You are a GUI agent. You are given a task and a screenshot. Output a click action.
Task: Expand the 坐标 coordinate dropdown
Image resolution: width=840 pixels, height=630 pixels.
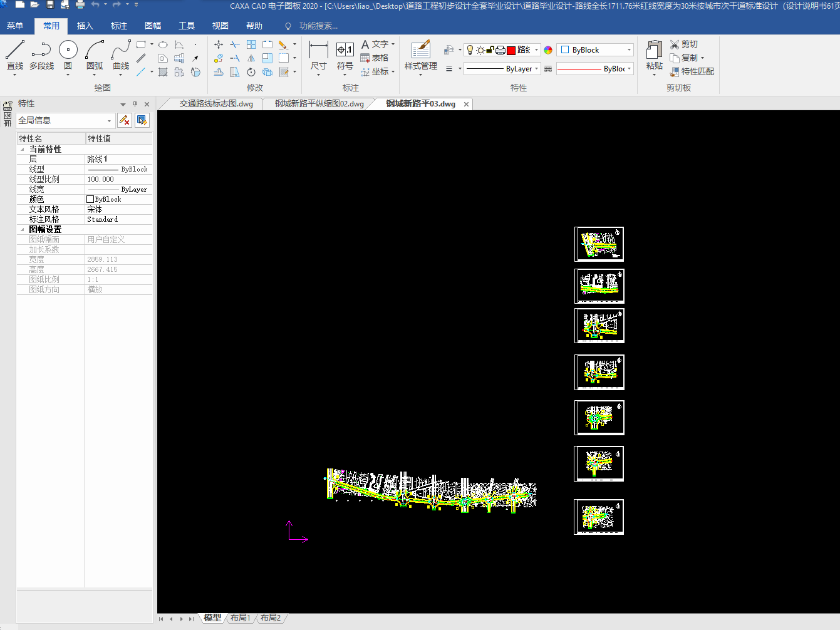393,72
